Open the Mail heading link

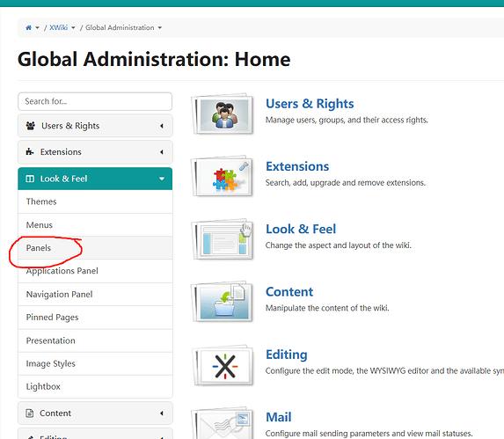pos(278,417)
